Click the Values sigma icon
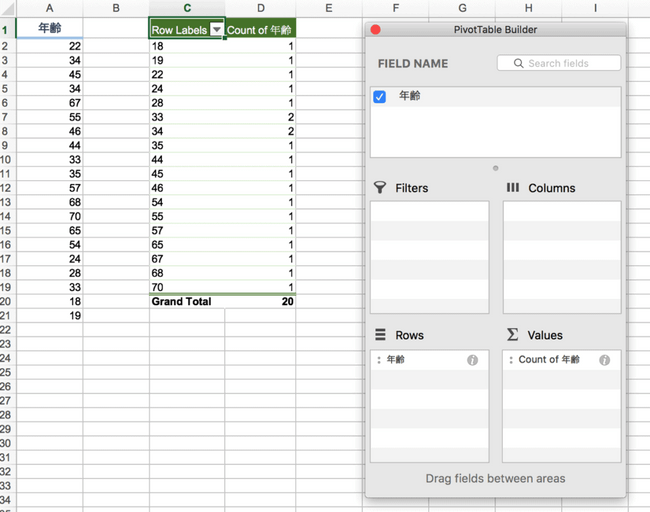This screenshot has width=650, height=512. (x=512, y=334)
